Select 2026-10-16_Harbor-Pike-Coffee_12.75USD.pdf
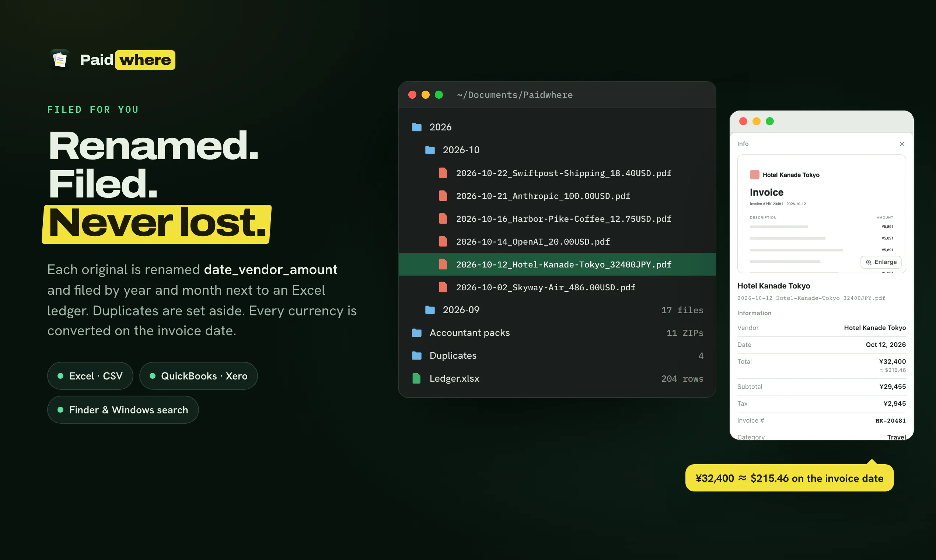 [x=563, y=219]
